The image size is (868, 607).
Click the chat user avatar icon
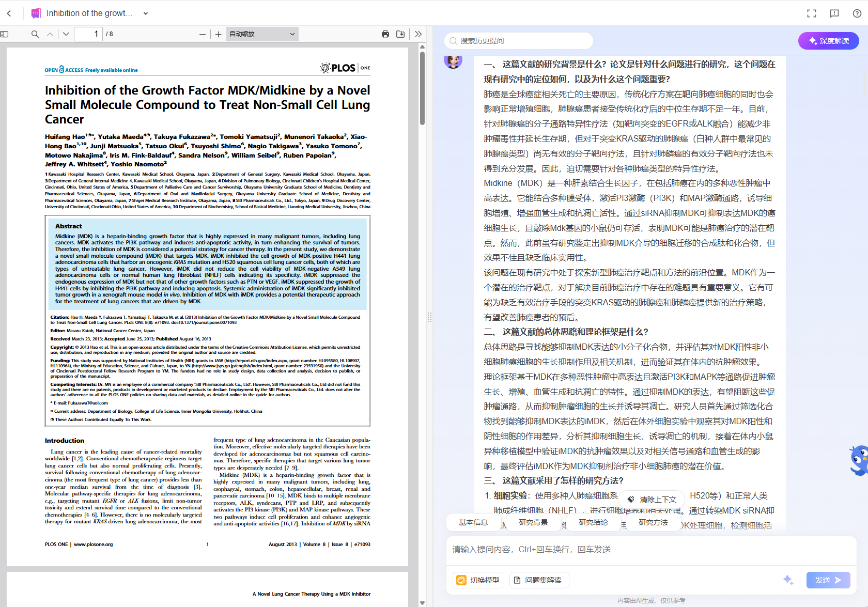click(x=453, y=61)
